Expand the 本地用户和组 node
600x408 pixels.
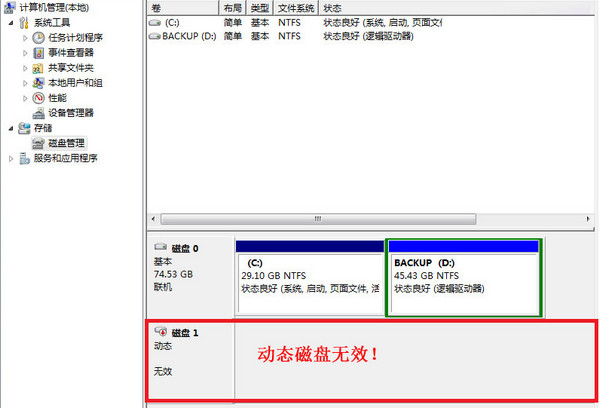[25, 83]
